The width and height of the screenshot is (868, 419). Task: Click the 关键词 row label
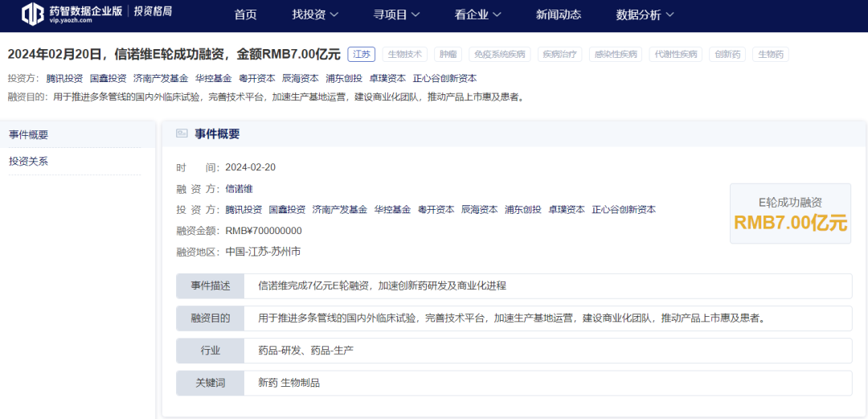211,383
